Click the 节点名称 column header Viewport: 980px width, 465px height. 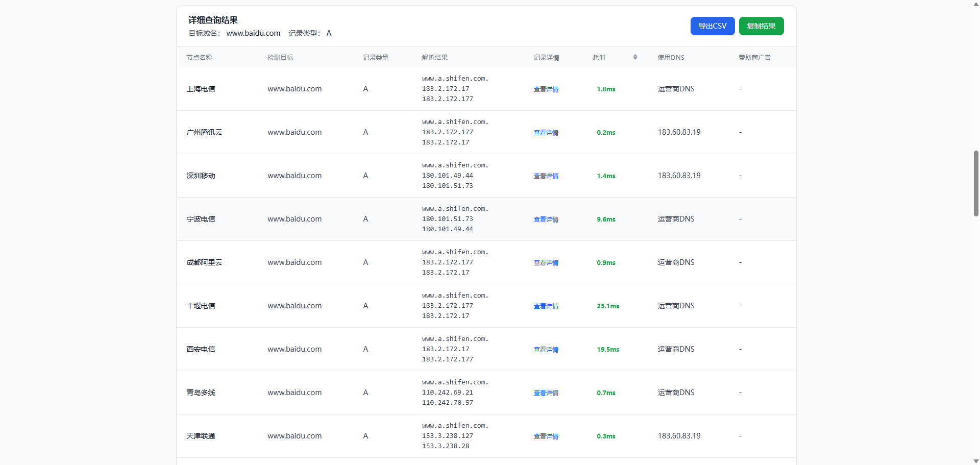coord(199,58)
